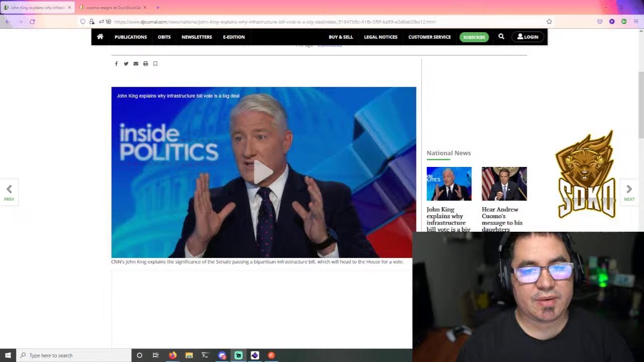Close the John King explains tab
Viewport: 644px width, 362px height.
pos(69,8)
